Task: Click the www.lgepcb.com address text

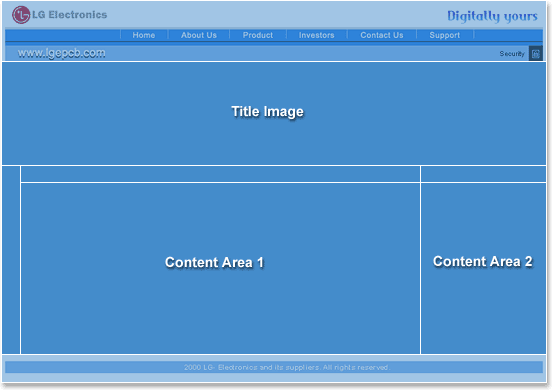Action: [61, 53]
